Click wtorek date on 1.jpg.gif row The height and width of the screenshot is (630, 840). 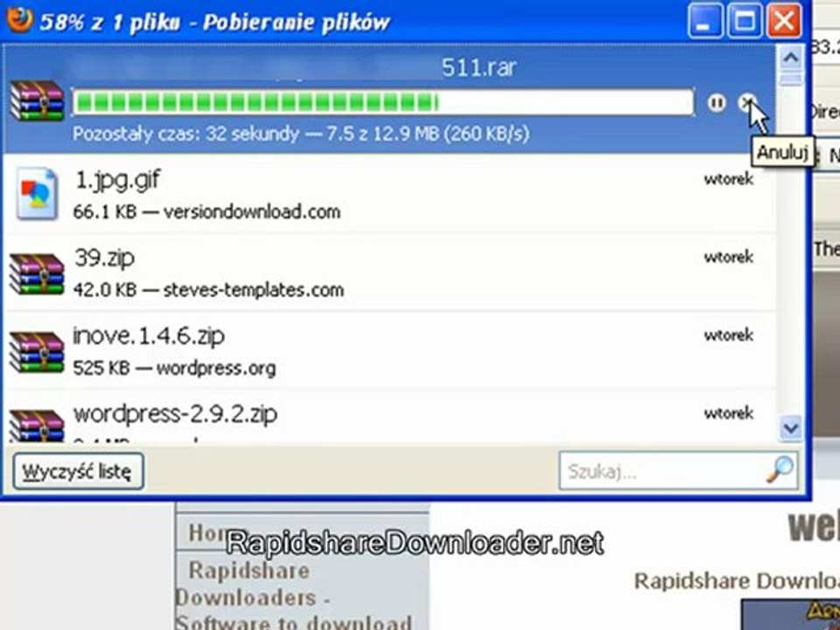[729, 178]
